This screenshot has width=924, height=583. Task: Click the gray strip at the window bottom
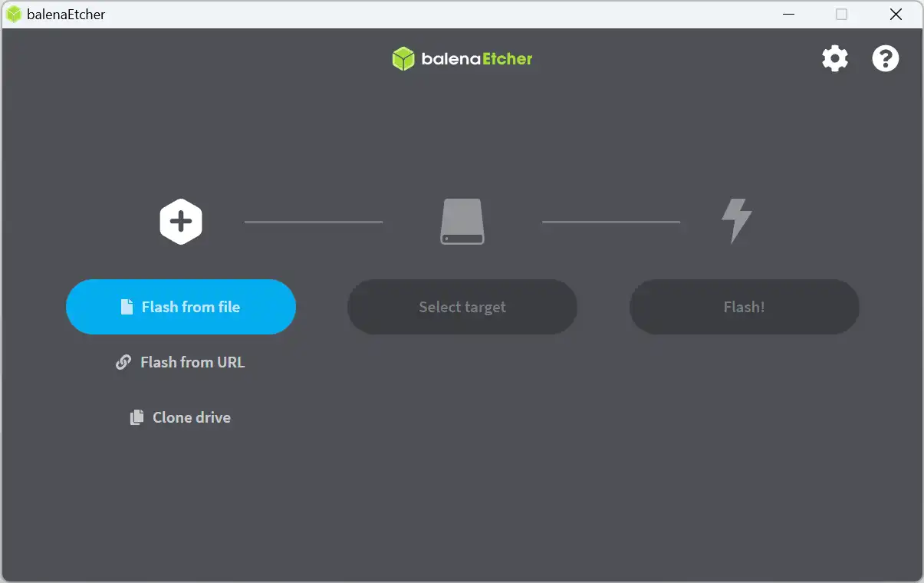tap(462, 578)
